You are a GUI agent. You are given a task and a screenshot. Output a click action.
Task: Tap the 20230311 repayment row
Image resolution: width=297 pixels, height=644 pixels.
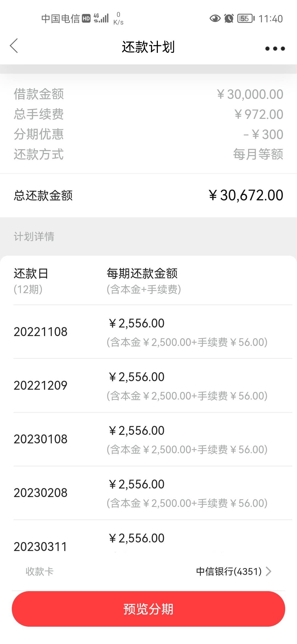153,537
